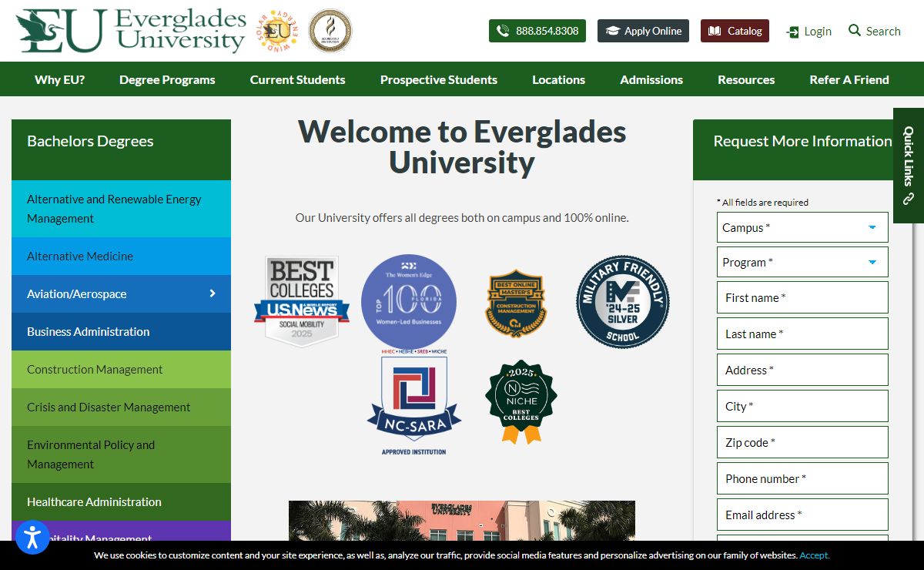This screenshot has width=924, height=570.
Task: Click the Top 100 Women-Led Businesses badge
Action: 409,301
